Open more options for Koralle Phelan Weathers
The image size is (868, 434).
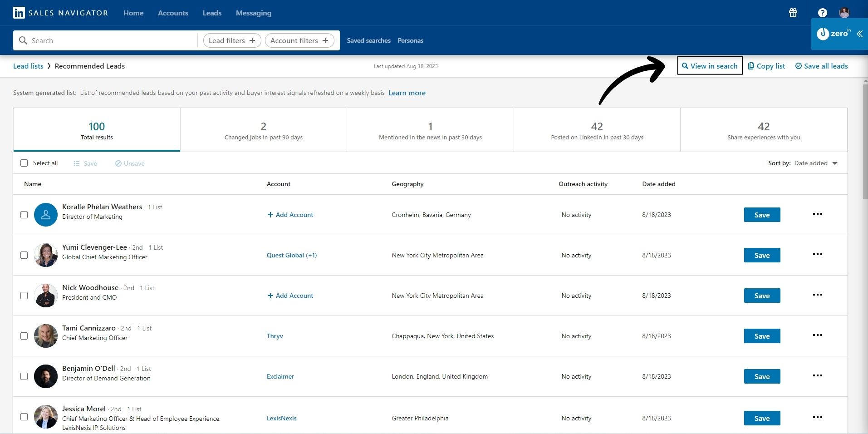tap(817, 214)
